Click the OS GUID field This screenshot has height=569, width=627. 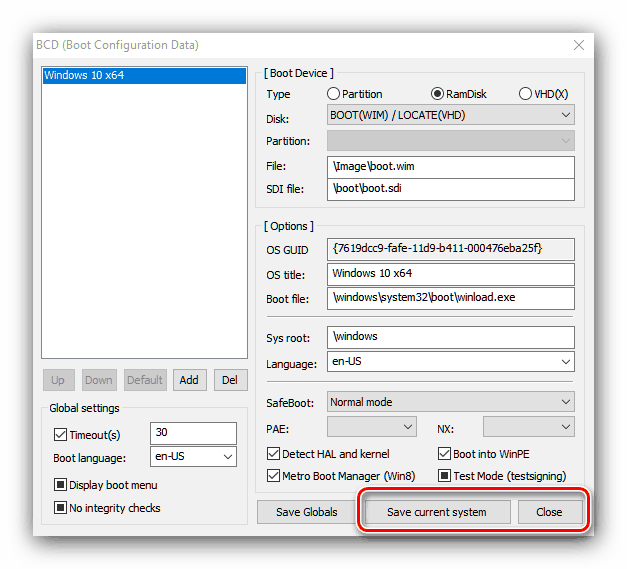pos(451,249)
